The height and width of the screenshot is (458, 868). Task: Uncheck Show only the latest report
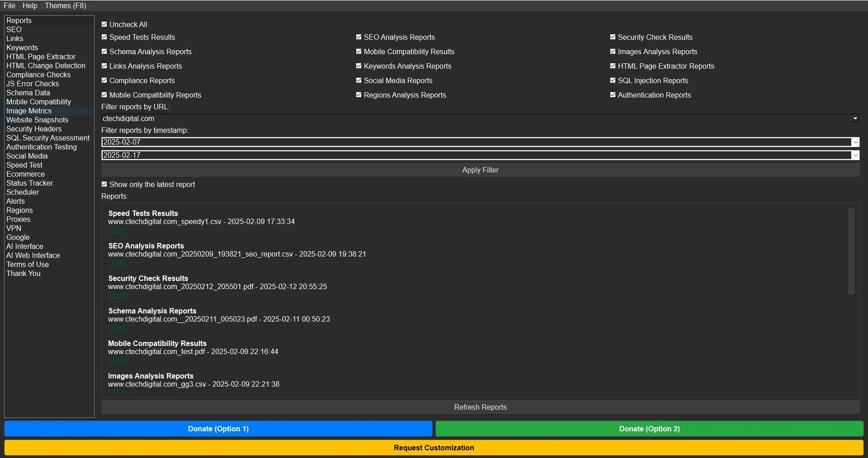104,184
